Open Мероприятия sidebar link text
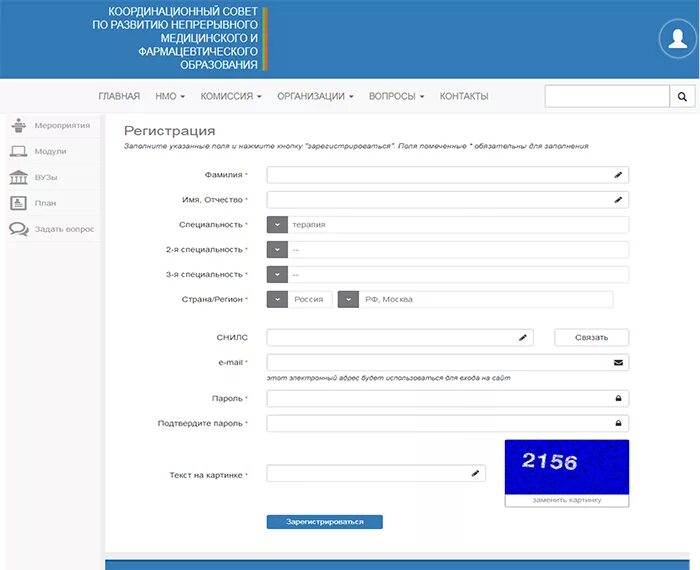700x570 pixels. point(62,125)
